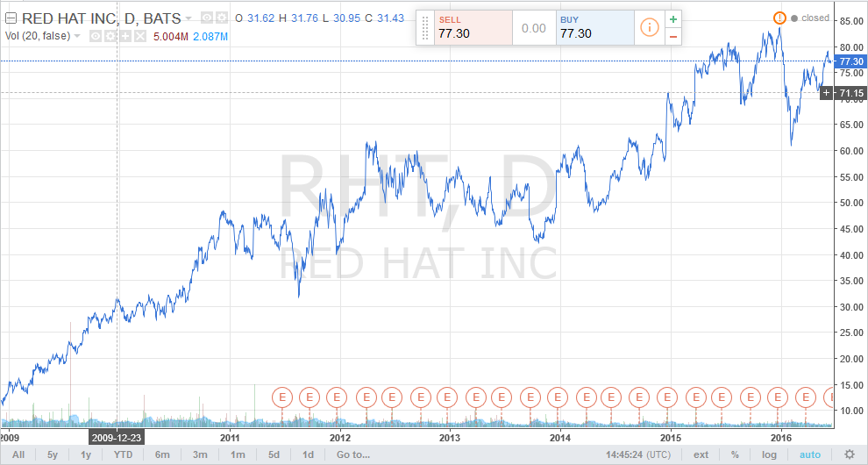
Task: Click the 14:45:24 (UTC) timezone clock
Action: tap(637, 454)
